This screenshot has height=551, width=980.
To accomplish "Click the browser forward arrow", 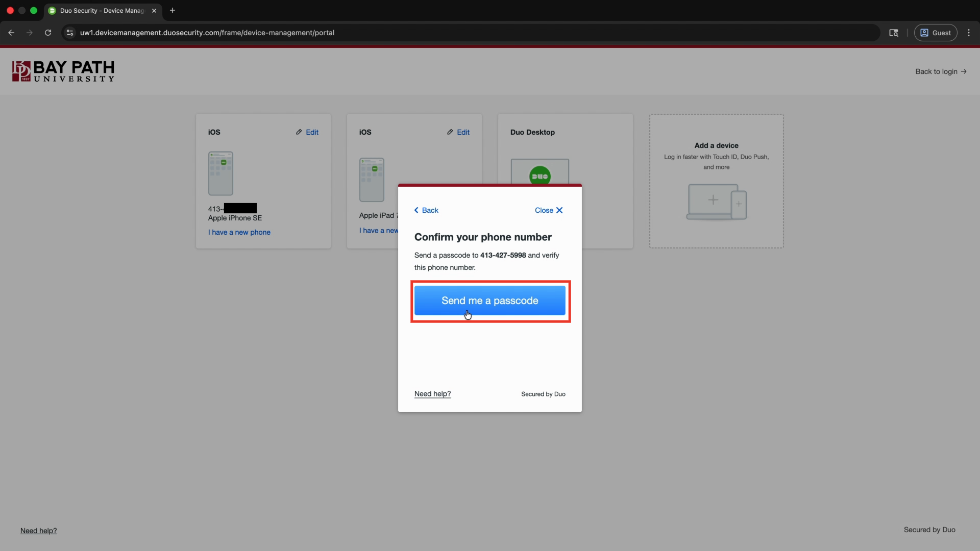I will pos(30,33).
